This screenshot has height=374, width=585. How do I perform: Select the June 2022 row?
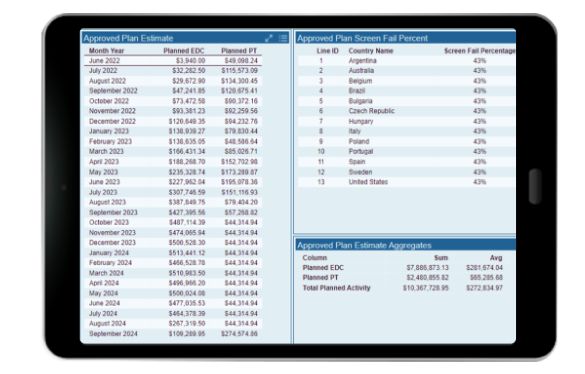coord(173,60)
